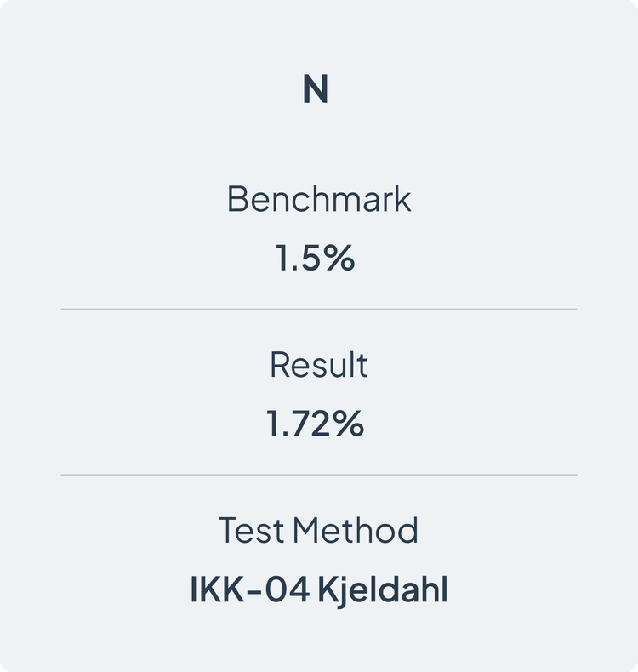The height and width of the screenshot is (672, 638).
Task: Click the word Method
Action: (x=356, y=531)
